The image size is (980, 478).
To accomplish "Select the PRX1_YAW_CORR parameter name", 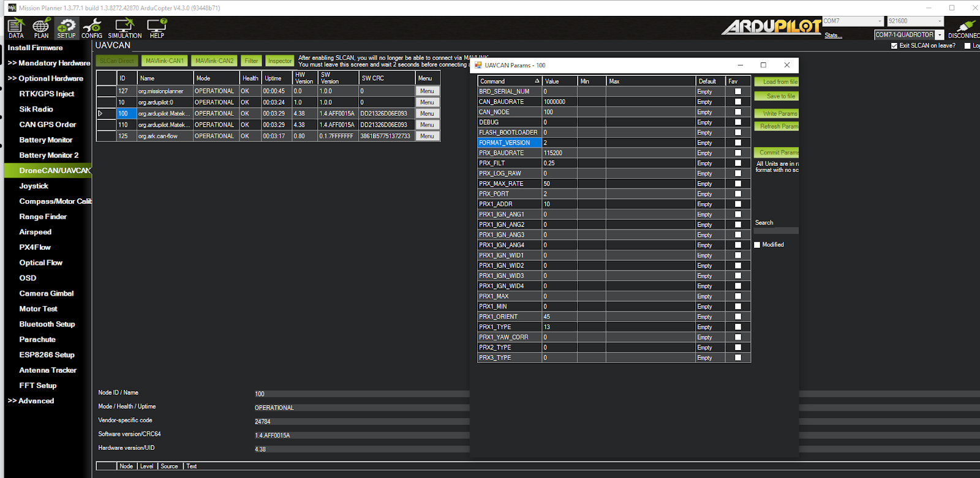I will point(510,337).
